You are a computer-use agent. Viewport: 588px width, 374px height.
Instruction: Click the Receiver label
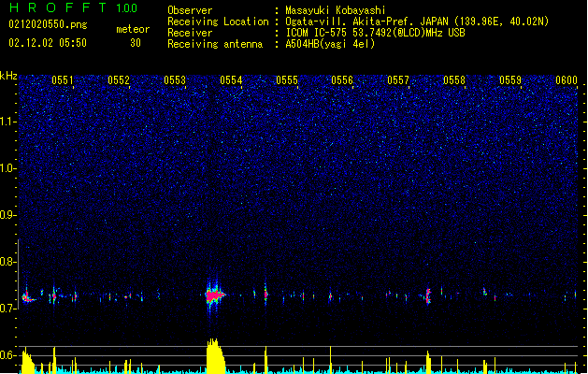point(190,33)
